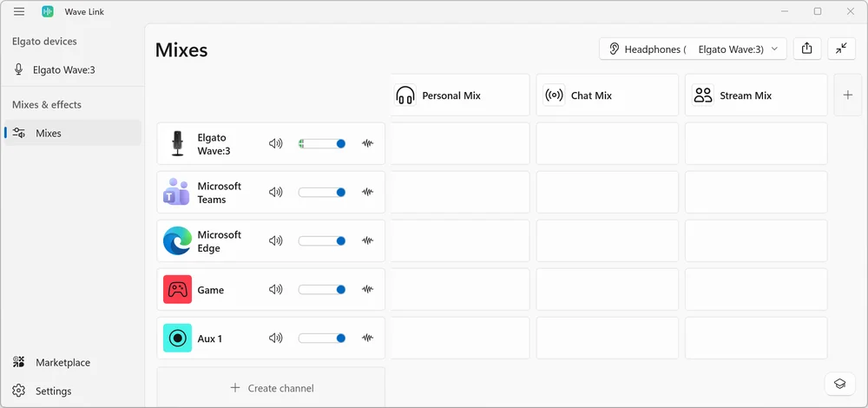Click the red Game controller icon

coord(177,290)
